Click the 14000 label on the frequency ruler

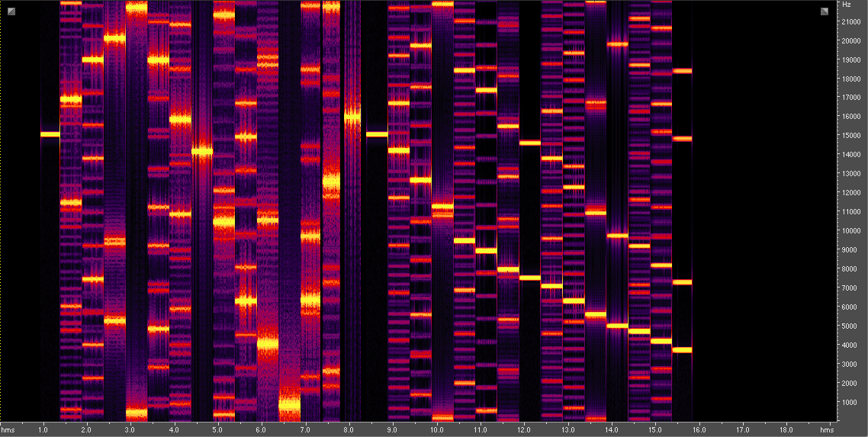[851, 155]
